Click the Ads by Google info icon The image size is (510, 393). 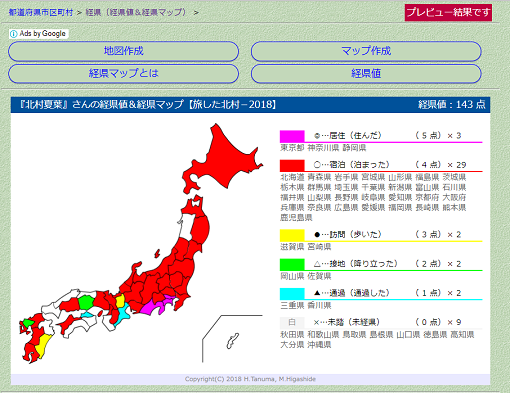pyautogui.click(x=13, y=34)
